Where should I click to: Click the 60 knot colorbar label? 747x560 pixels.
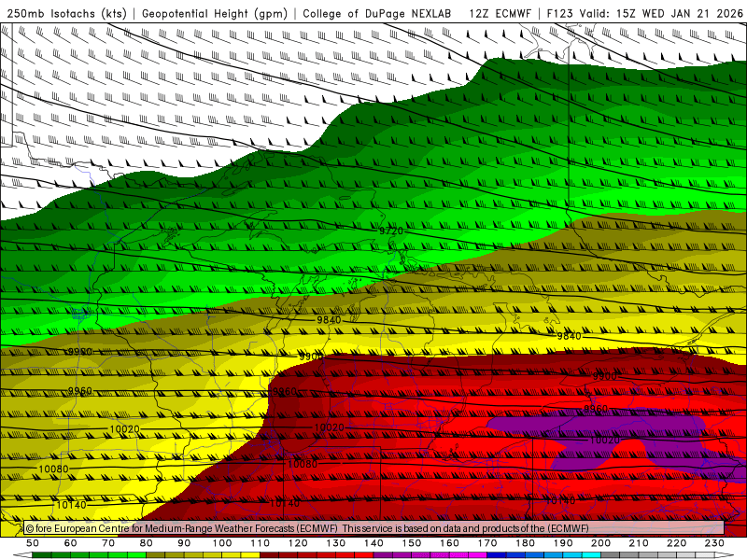(x=71, y=543)
